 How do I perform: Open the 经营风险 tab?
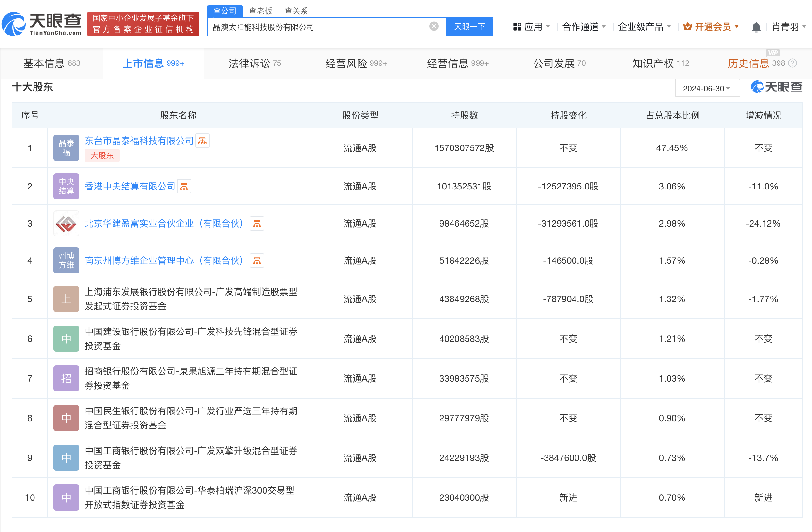tap(356, 63)
